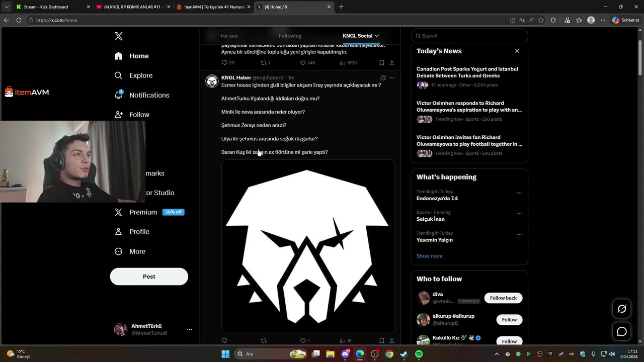Like the KNGL Haber post with 1 like
This screenshot has height=362, width=644.
tap(305, 340)
